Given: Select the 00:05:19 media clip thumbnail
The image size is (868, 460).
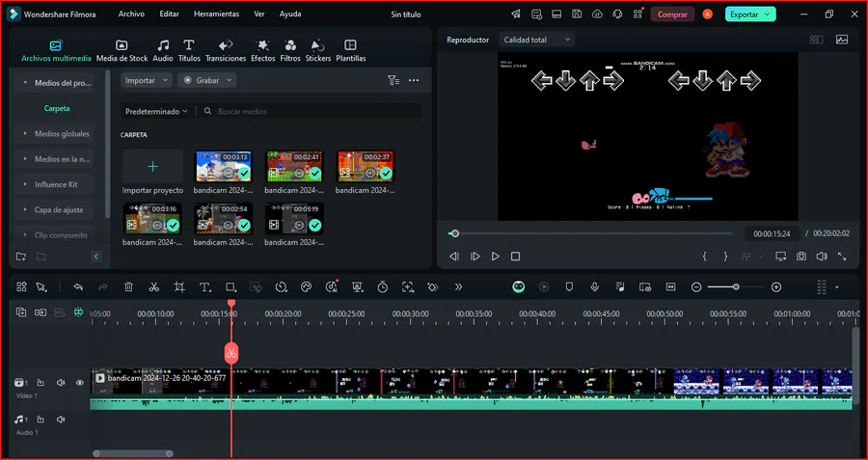Looking at the screenshot, I should coord(294,218).
